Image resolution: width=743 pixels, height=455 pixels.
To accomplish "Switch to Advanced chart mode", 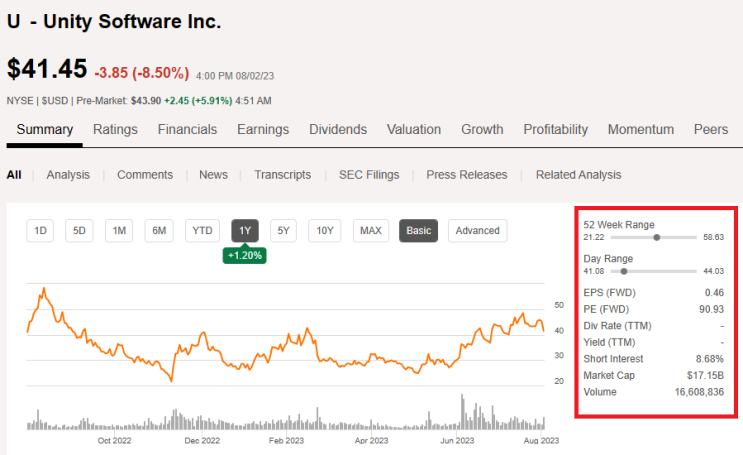I will point(477,231).
